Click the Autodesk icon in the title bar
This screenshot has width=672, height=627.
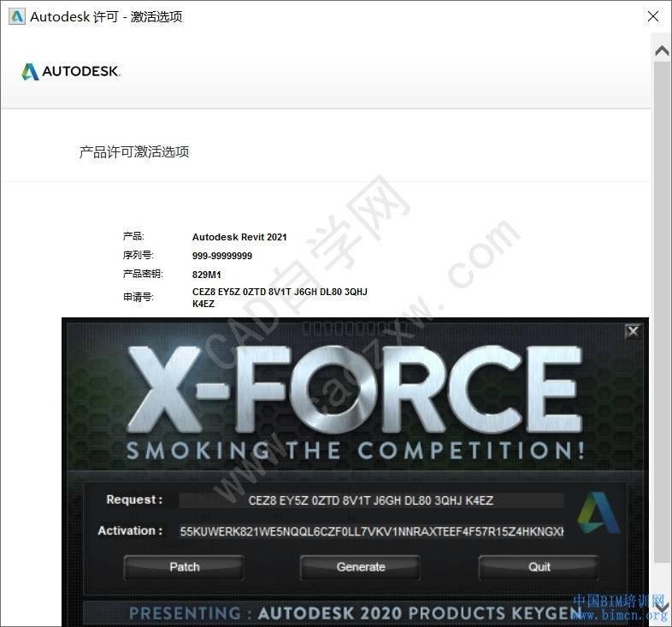[x=17, y=17]
